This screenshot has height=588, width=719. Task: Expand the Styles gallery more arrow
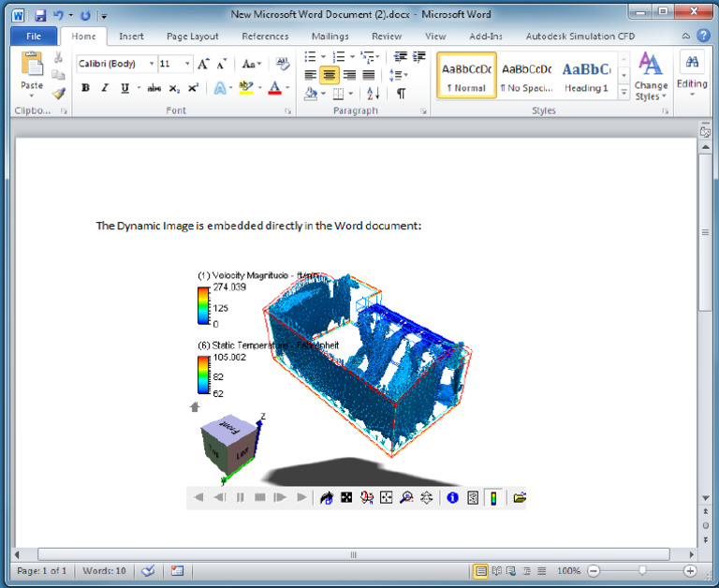pos(624,92)
